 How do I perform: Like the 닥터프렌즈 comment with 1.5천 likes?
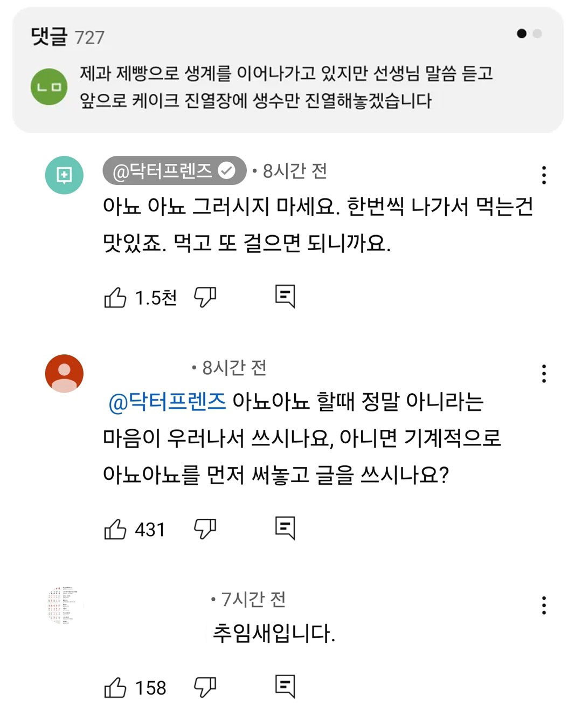pyautogui.click(x=115, y=297)
